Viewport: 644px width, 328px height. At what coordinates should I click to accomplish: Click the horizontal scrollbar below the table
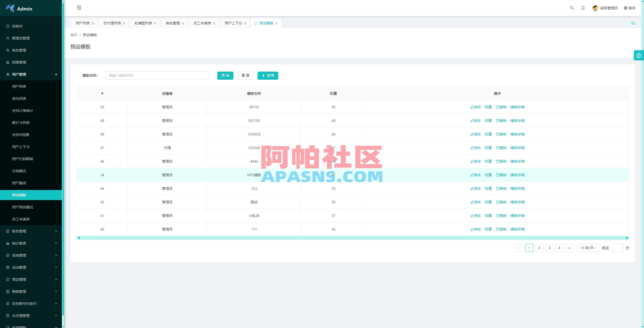[x=352, y=238]
